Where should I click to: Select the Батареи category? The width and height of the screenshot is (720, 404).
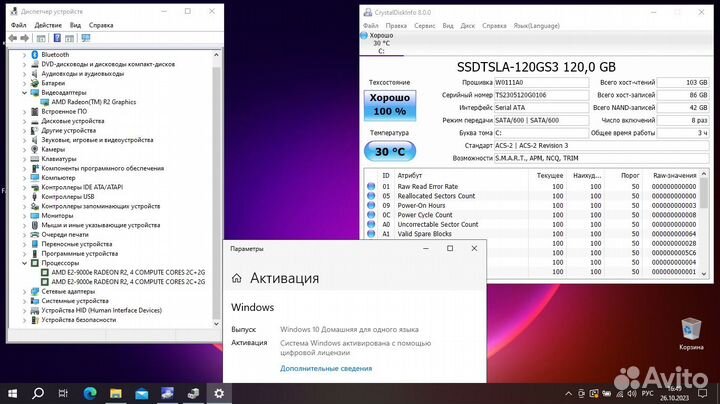coord(53,83)
